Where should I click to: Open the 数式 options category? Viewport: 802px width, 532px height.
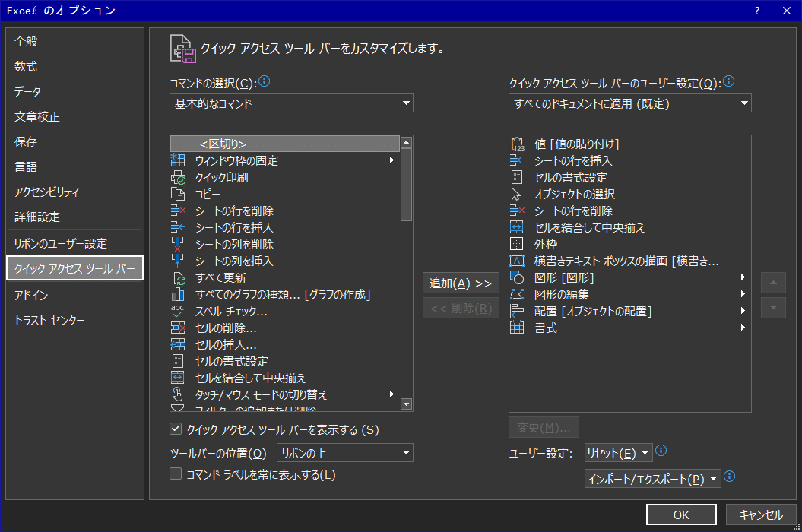(x=74, y=67)
